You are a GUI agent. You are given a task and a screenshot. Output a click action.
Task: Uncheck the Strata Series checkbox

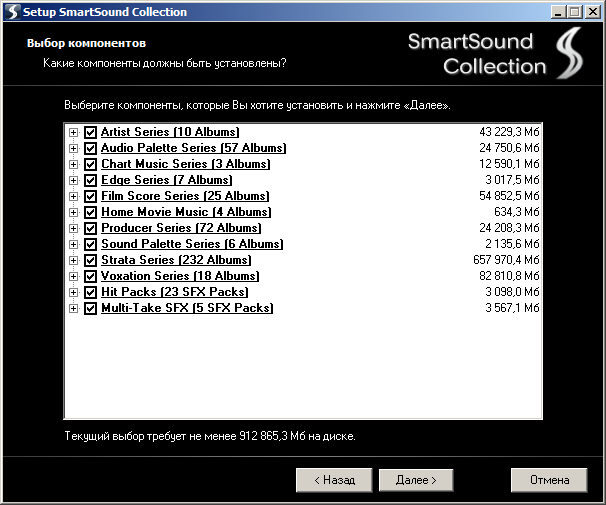click(90, 260)
